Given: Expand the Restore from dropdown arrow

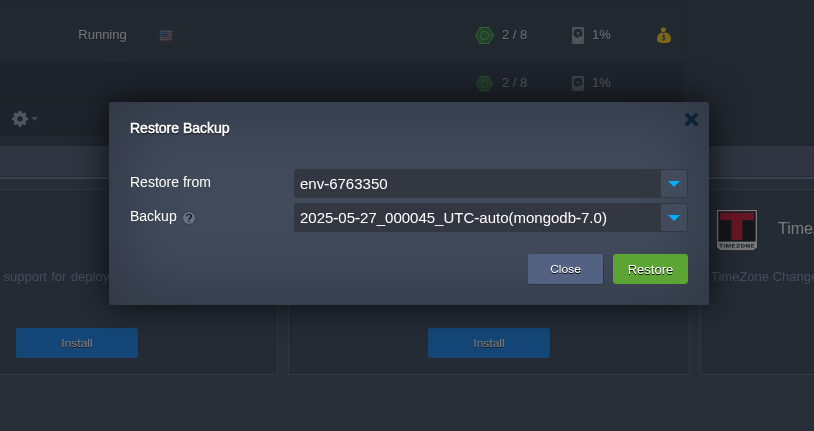Looking at the screenshot, I should coord(674,184).
